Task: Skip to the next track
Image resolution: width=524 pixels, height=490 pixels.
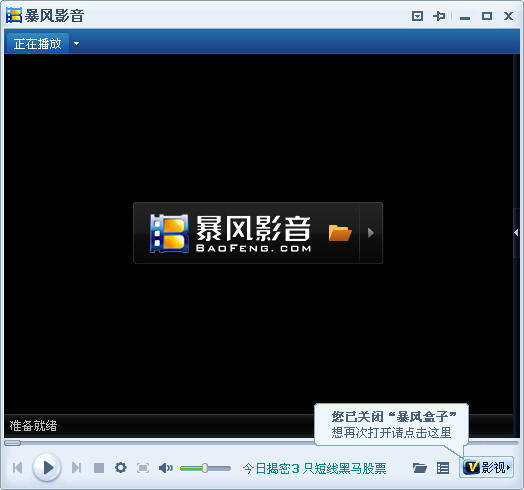Action: point(77,468)
